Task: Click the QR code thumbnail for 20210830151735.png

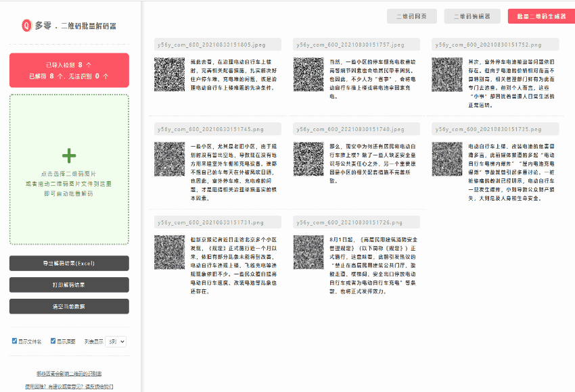Action: pyautogui.click(x=447, y=159)
